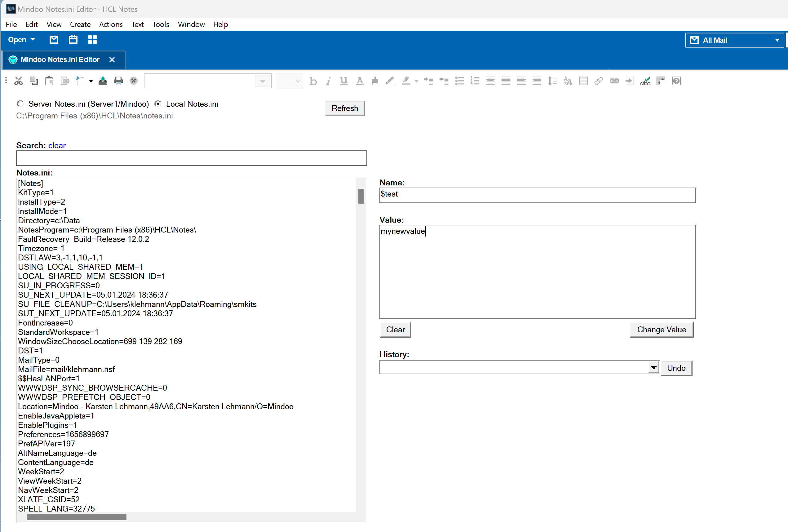
Task: Expand the font size dropdown
Action: pos(298,81)
